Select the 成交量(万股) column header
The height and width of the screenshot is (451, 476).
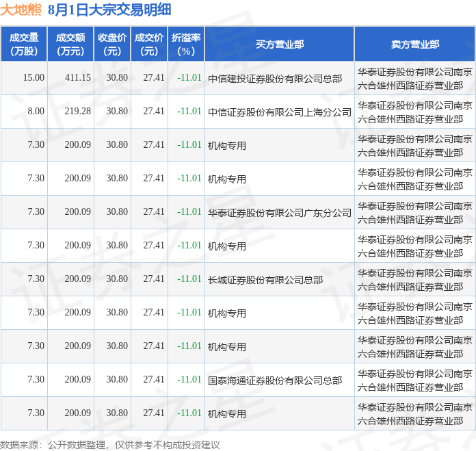tap(24, 44)
